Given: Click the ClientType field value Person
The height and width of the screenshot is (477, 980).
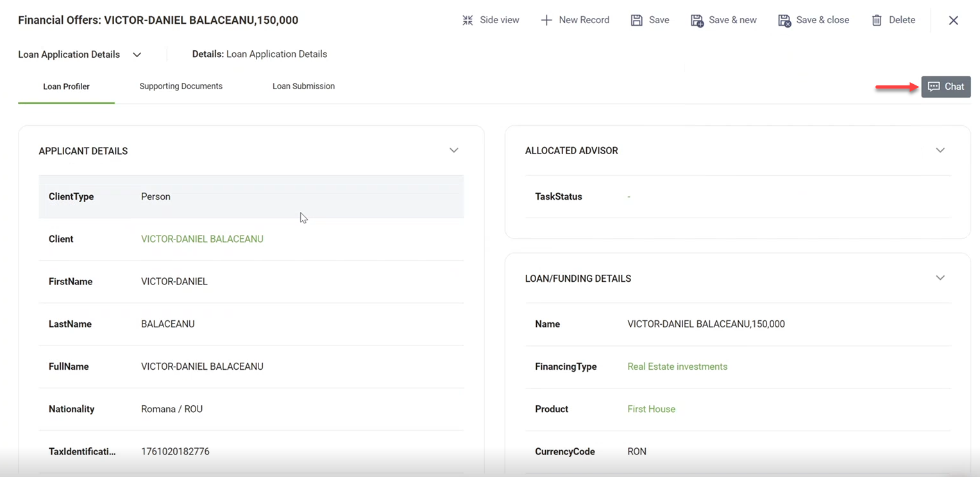Looking at the screenshot, I should [x=156, y=196].
